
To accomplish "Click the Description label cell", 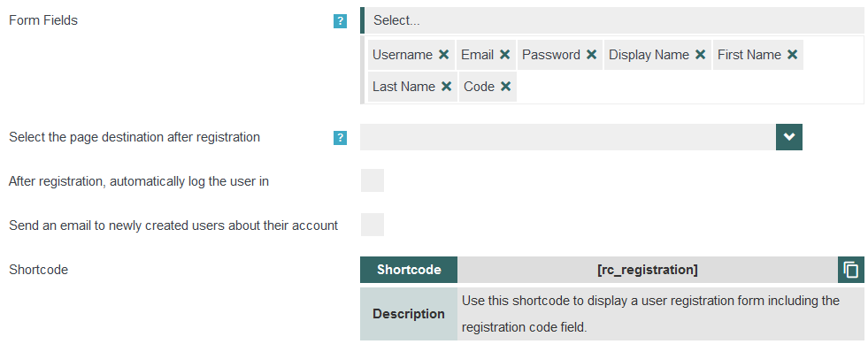I will tap(409, 314).
